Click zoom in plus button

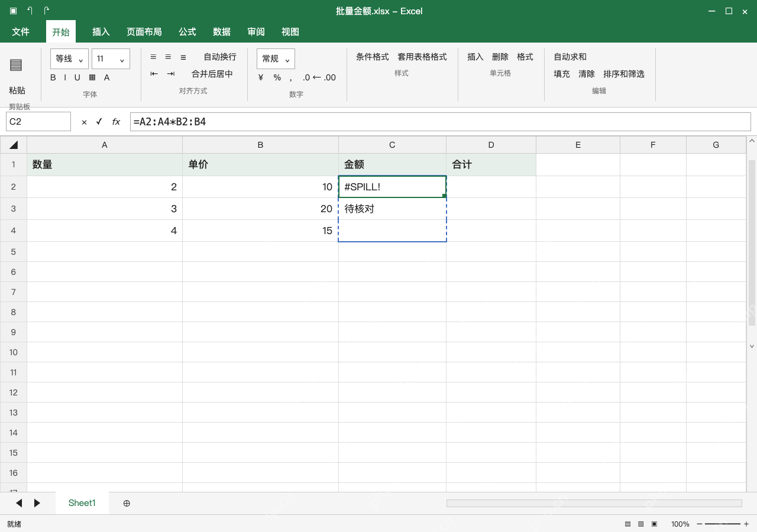pos(746,524)
